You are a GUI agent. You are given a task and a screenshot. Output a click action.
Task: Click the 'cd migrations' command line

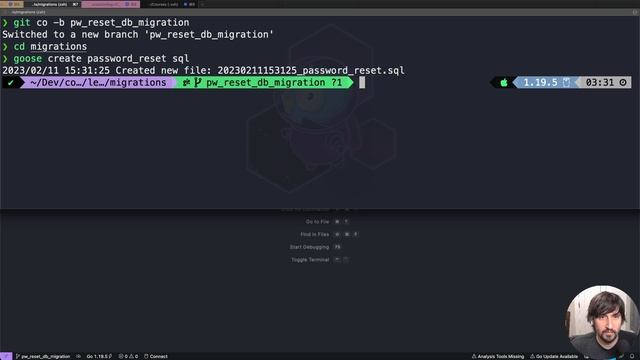tap(50, 47)
